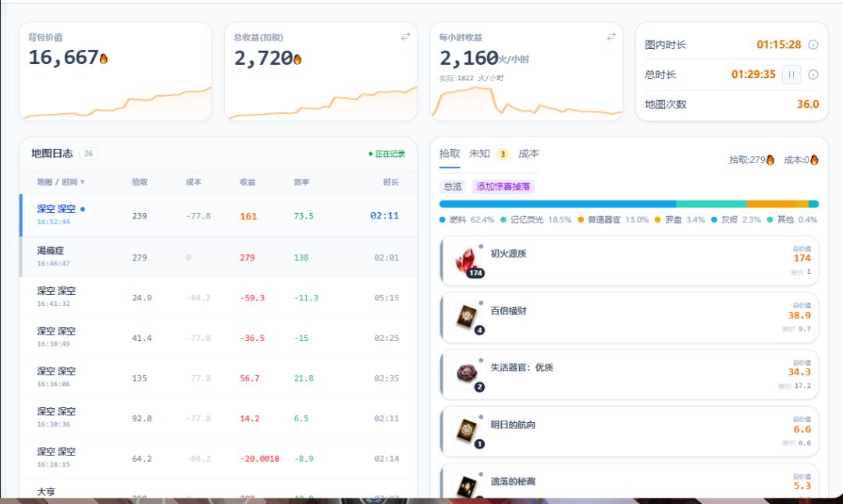The image size is (843, 504).
Task: Select the 深空 深空 row at 16:38:49
Action: (x=219, y=338)
